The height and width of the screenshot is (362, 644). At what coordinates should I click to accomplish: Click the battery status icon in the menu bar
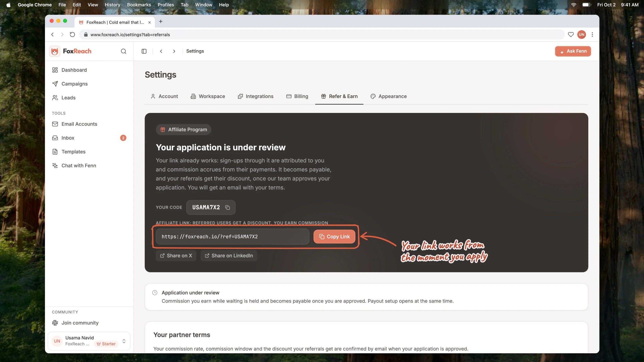tap(587, 5)
